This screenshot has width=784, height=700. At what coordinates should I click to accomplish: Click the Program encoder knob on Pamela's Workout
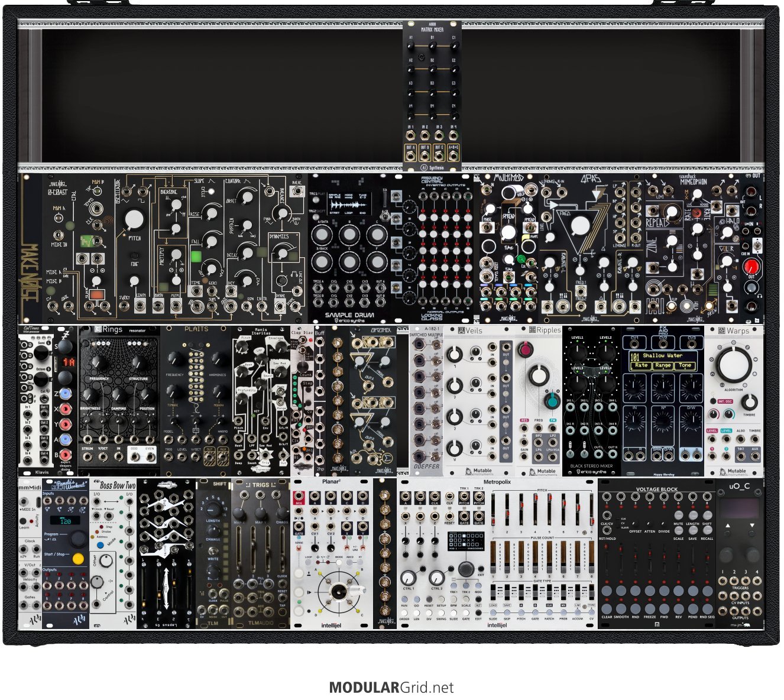77,539
